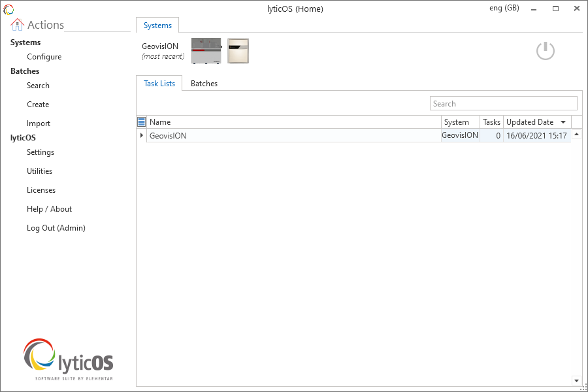Open Configure under Systems

(x=44, y=57)
